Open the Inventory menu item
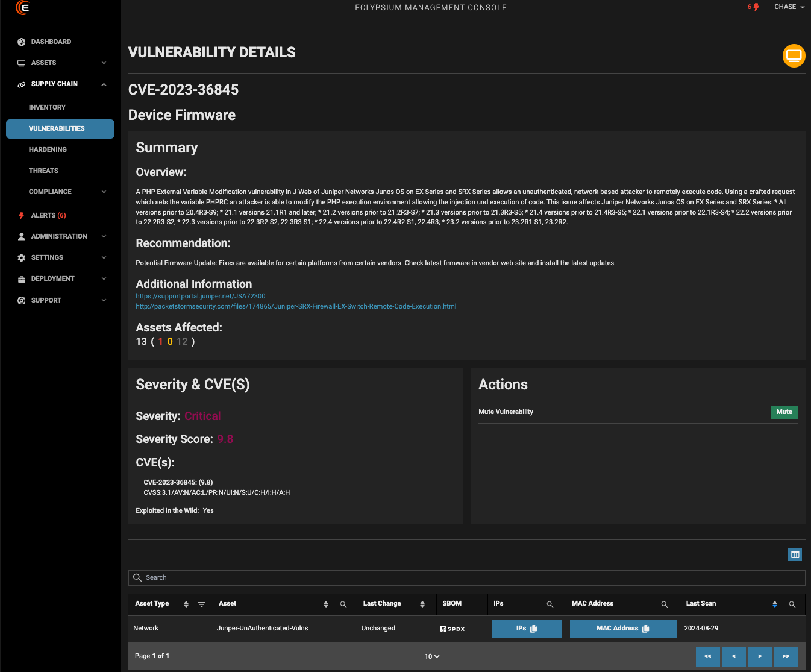Image resolution: width=811 pixels, height=672 pixels. [47, 107]
